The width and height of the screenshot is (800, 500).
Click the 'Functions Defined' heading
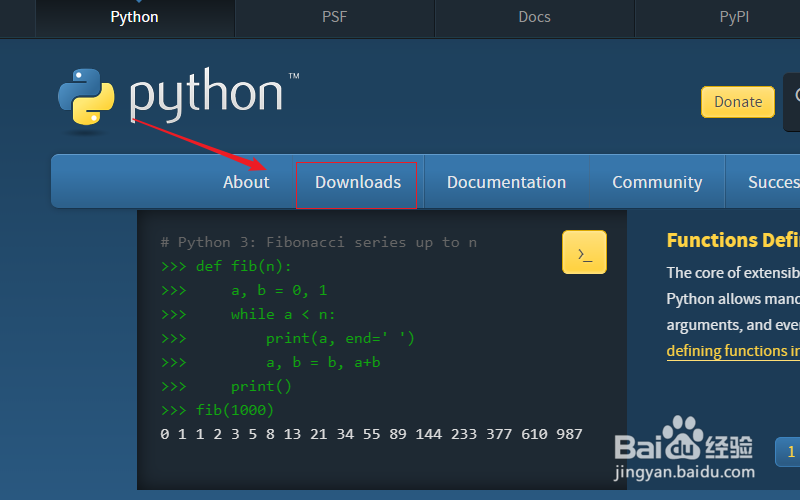point(733,240)
